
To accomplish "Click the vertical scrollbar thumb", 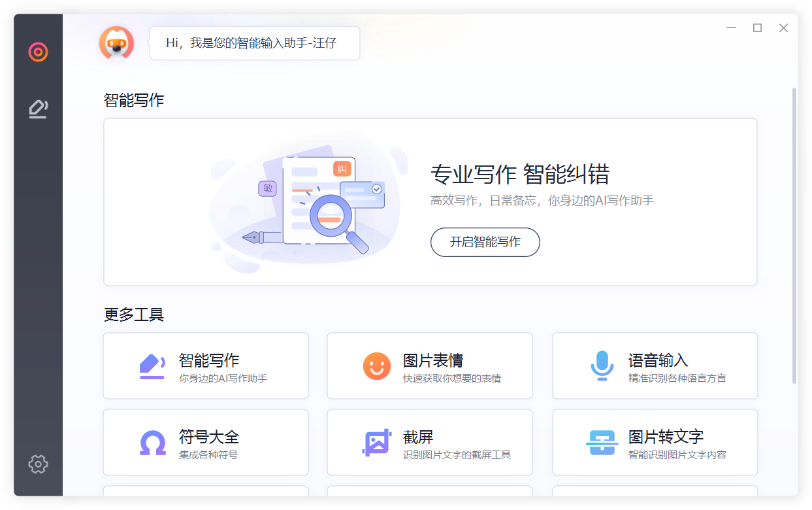I will (794, 235).
